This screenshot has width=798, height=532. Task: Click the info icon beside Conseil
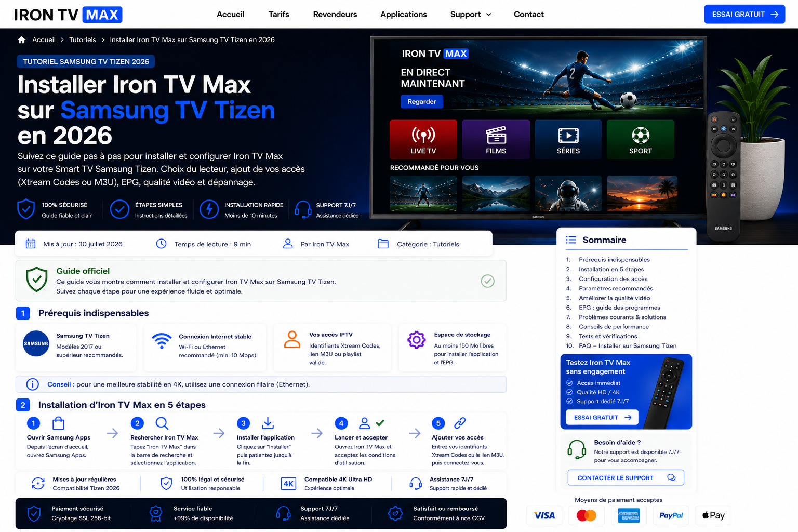click(32, 384)
